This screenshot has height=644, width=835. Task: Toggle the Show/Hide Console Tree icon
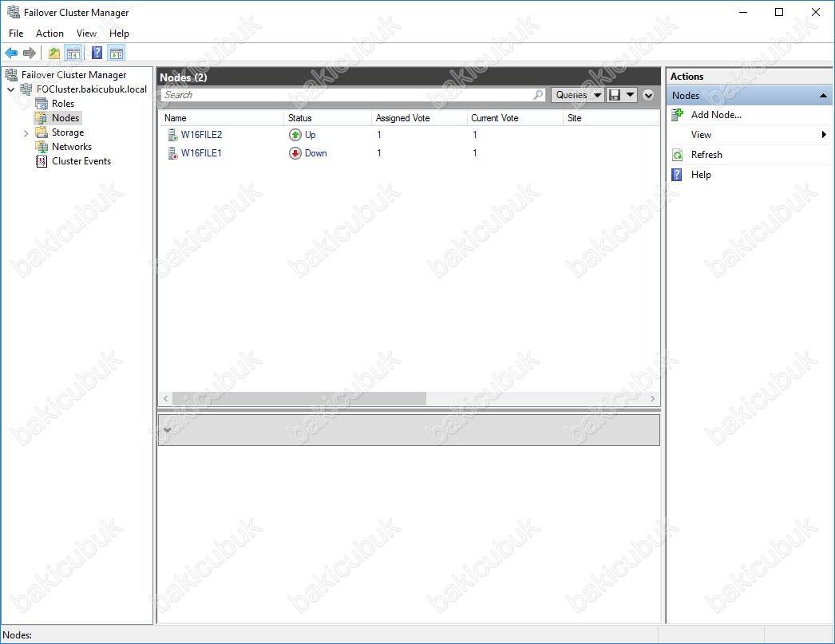click(73, 53)
